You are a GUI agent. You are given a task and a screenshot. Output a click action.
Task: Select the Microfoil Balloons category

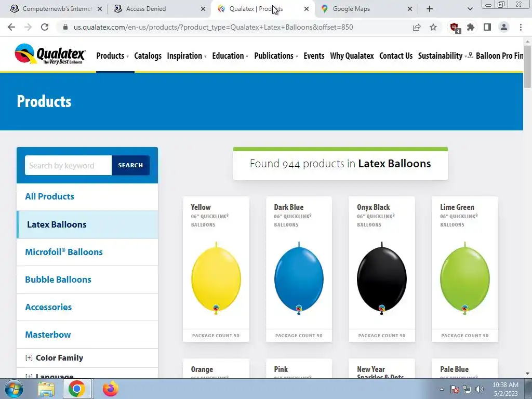click(x=87, y=252)
